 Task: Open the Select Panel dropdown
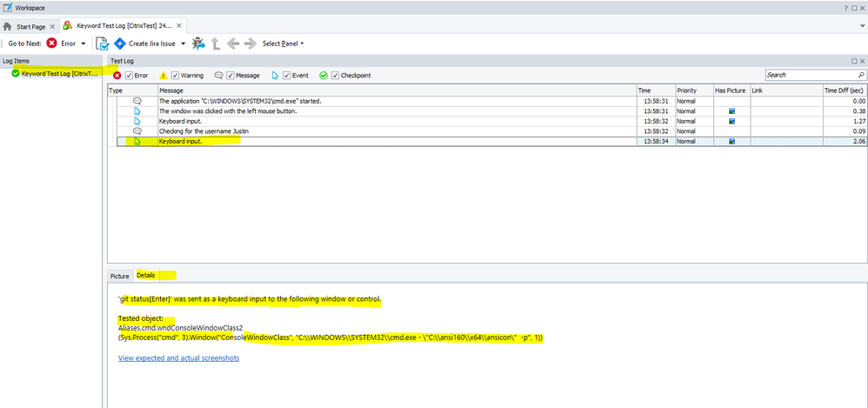pos(283,43)
